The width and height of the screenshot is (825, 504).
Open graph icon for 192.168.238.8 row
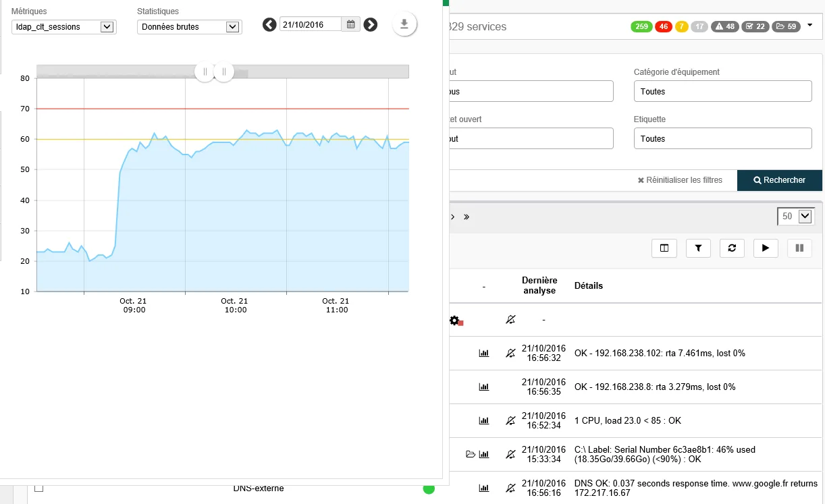point(483,387)
